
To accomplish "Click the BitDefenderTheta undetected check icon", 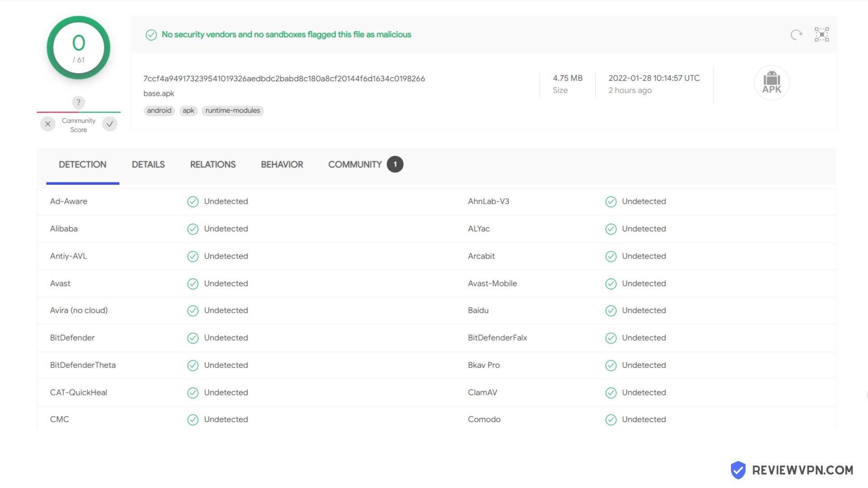I will (x=193, y=365).
